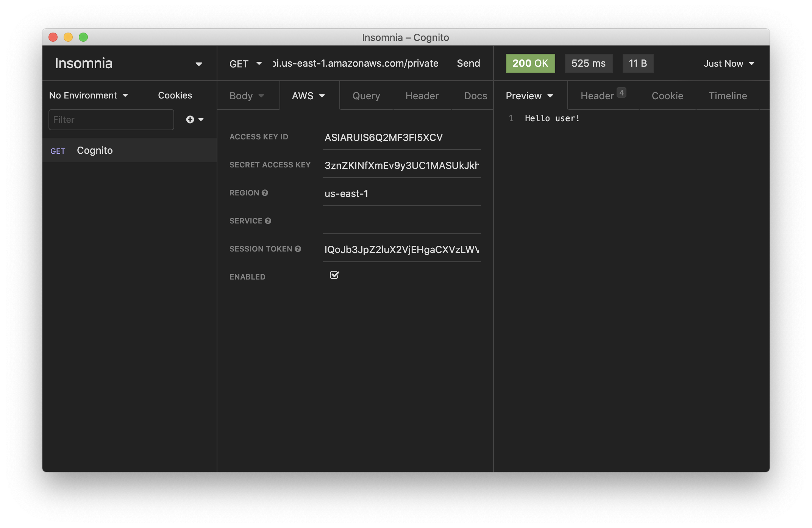Image resolution: width=812 pixels, height=528 pixels.
Task: Toggle the Enabled checkbox
Action: (x=334, y=275)
